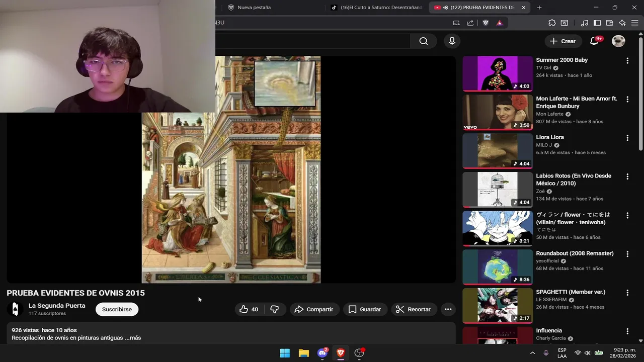Like the video with thumbs up

click(249, 309)
